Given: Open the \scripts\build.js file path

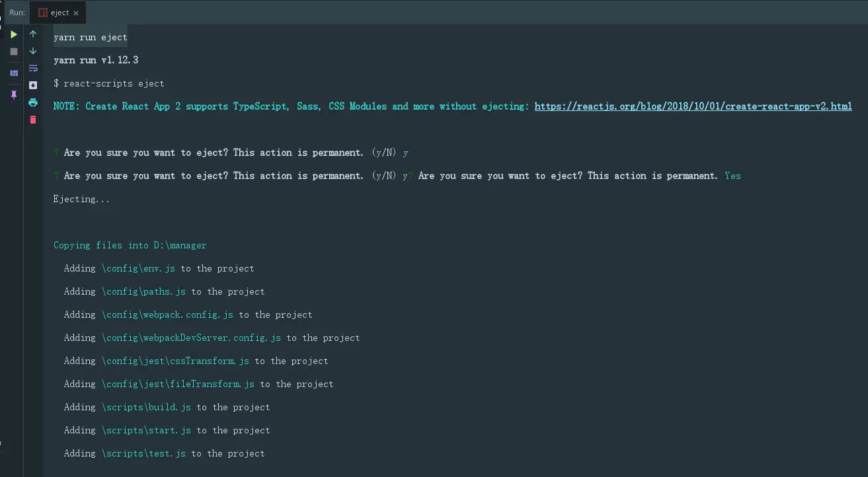Looking at the screenshot, I should point(146,407).
